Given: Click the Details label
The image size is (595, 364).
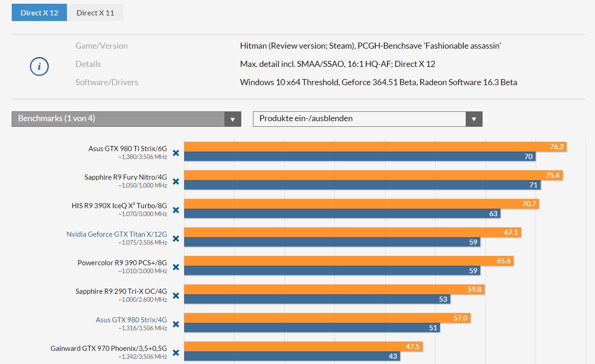Looking at the screenshot, I should point(88,64).
